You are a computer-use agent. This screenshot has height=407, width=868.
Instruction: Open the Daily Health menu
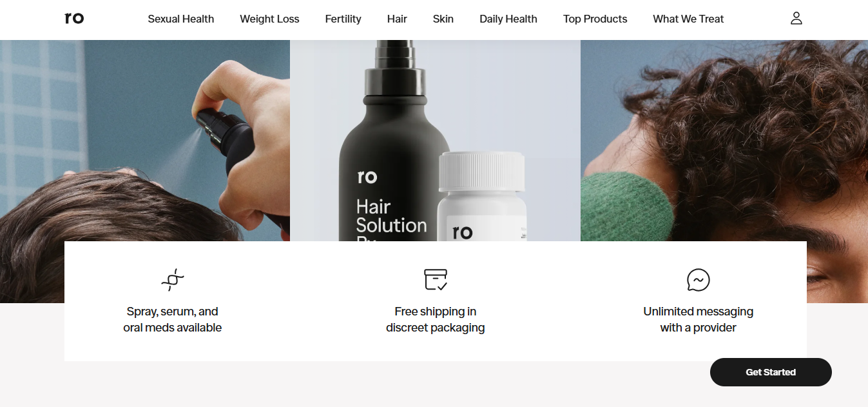[508, 19]
